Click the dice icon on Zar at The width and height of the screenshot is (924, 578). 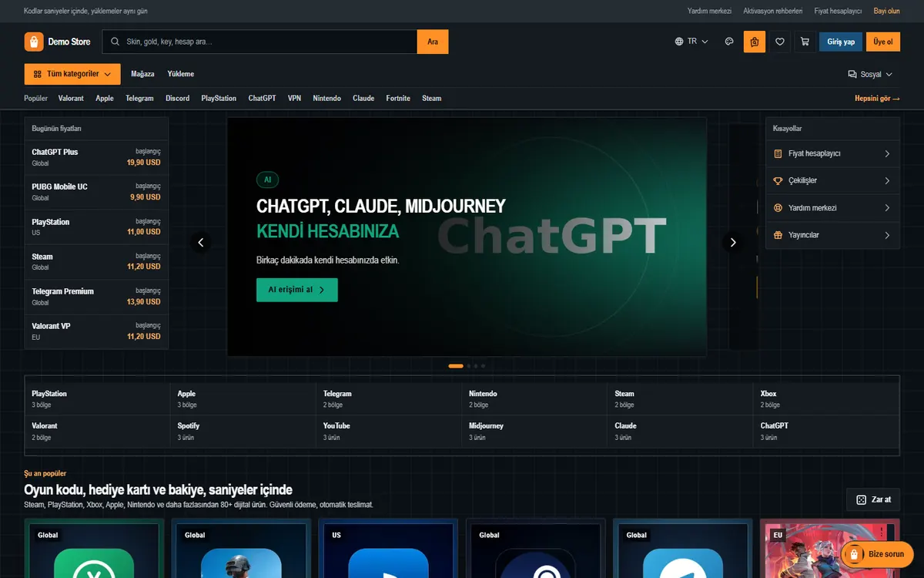coord(861,499)
